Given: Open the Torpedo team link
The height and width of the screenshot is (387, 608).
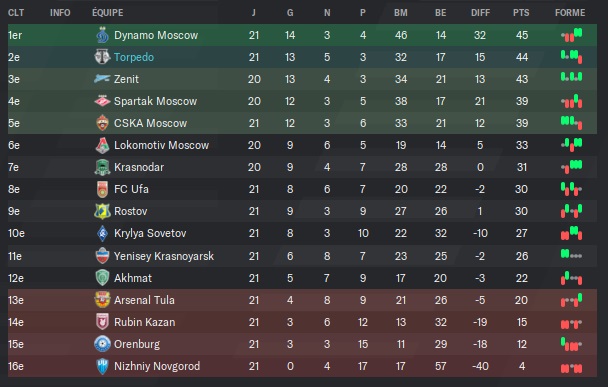Looking at the screenshot, I should 134,57.
